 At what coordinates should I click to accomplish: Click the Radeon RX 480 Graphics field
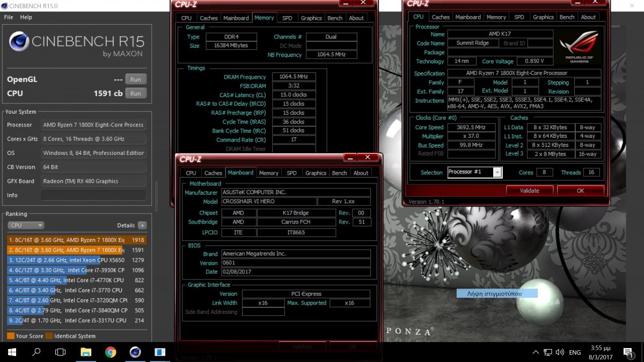click(x=93, y=181)
